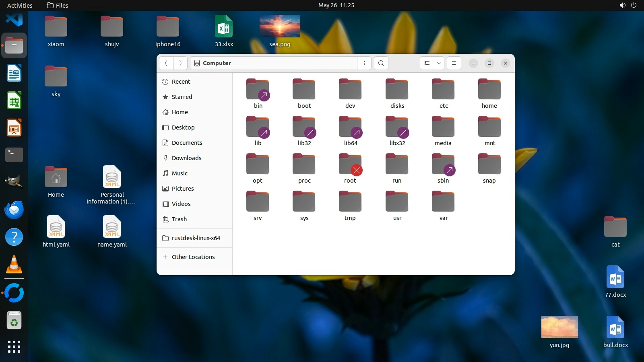The image size is (644, 362).
Task: Open the date and time clock menu
Action: 336,5
